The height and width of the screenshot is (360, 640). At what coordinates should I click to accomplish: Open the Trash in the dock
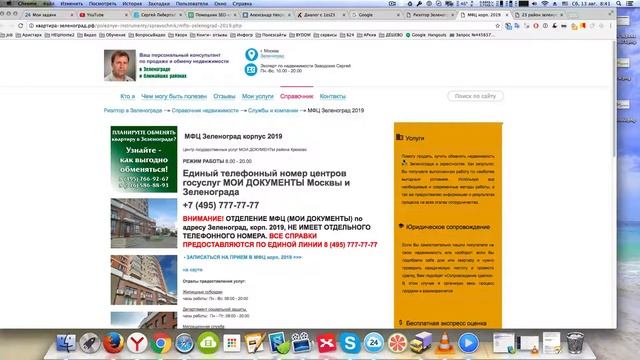click(x=575, y=342)
